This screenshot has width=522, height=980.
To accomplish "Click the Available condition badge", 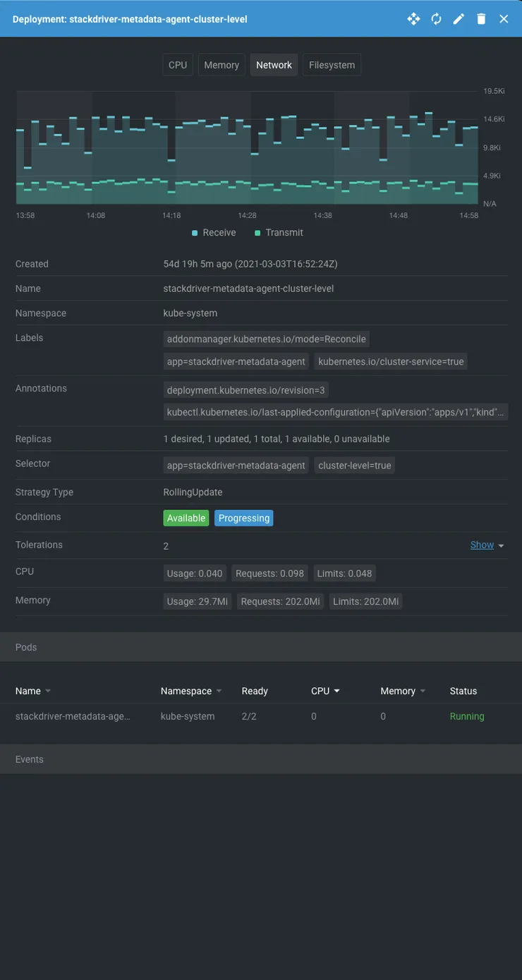I will click(186, 517).
